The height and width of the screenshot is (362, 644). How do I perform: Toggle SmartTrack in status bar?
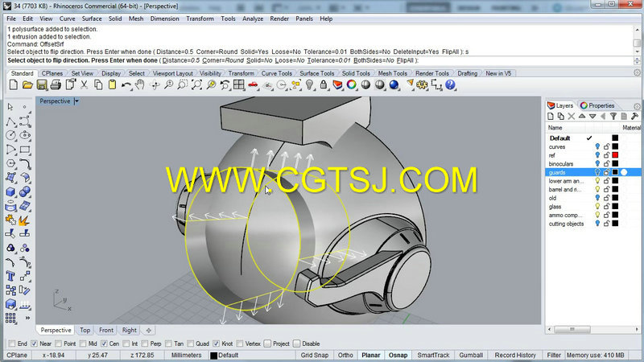pyautogui.click(x=433, y=355)
